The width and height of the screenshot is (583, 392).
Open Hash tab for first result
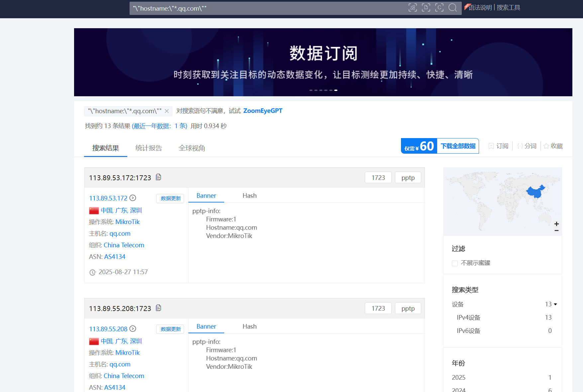[x=249, y=196]
